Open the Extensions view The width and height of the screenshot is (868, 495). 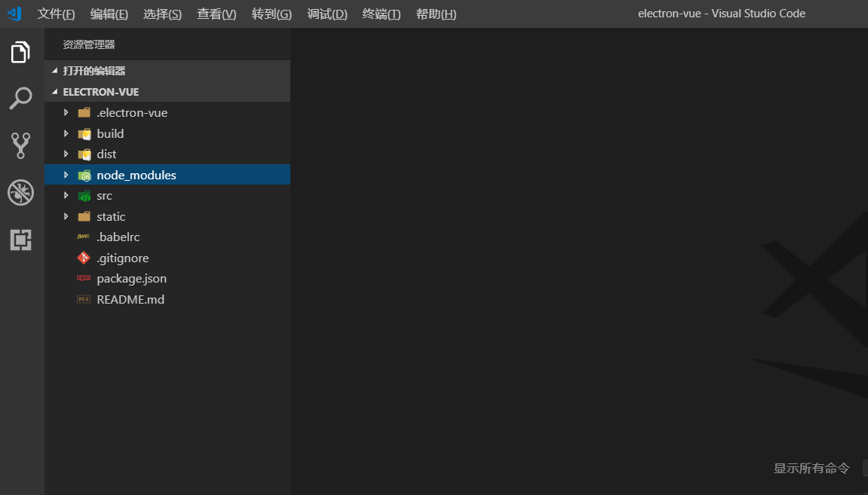[20, 240]
